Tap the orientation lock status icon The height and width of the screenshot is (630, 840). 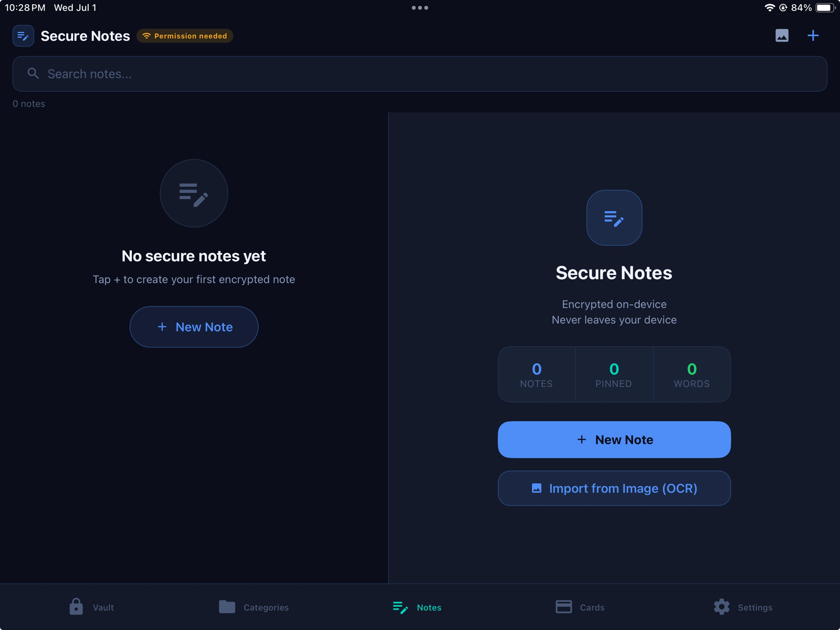783,8
